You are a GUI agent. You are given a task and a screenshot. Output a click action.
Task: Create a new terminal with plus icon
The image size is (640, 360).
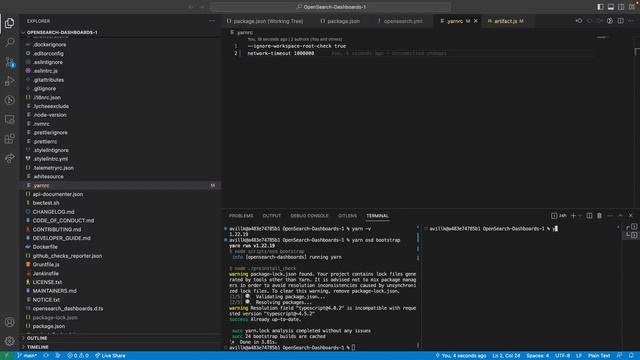pos(573,216)
